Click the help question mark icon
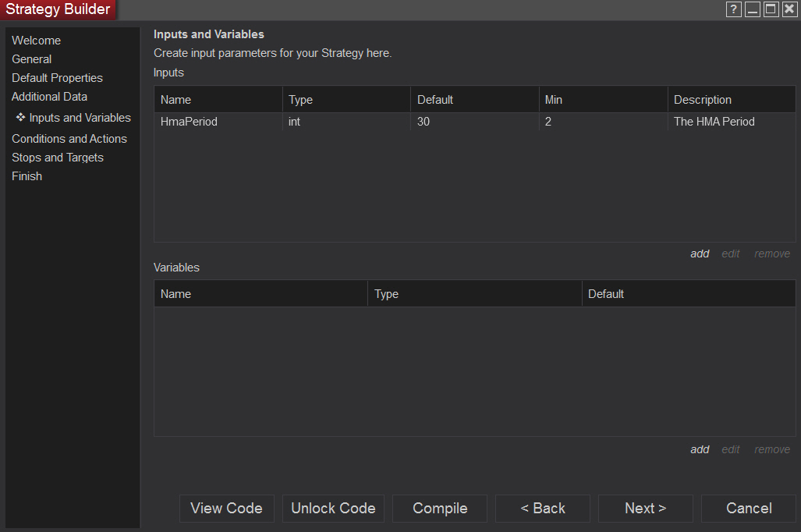Viewport: 801px width, 532px height. pos(733,9)
